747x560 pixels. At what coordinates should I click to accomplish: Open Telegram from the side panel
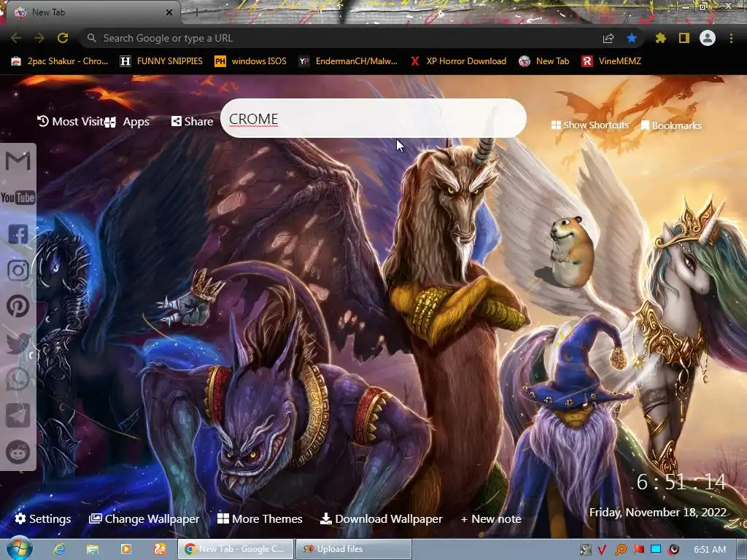[x=18, y=416]
